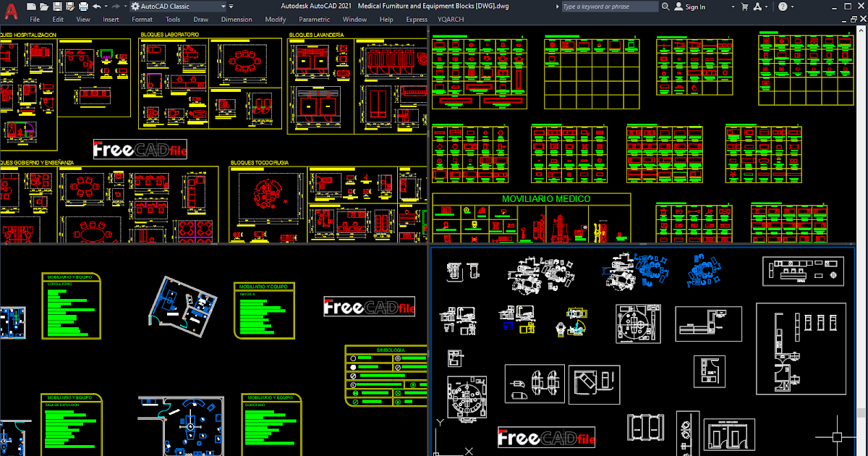Click the search magnifier button
Viewport: 868px width, 456px height.
click(x=665, y=6)
